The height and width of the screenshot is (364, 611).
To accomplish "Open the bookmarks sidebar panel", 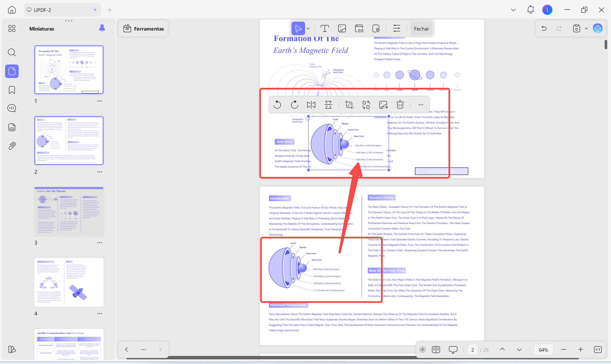I will click(x=12, y=90).
